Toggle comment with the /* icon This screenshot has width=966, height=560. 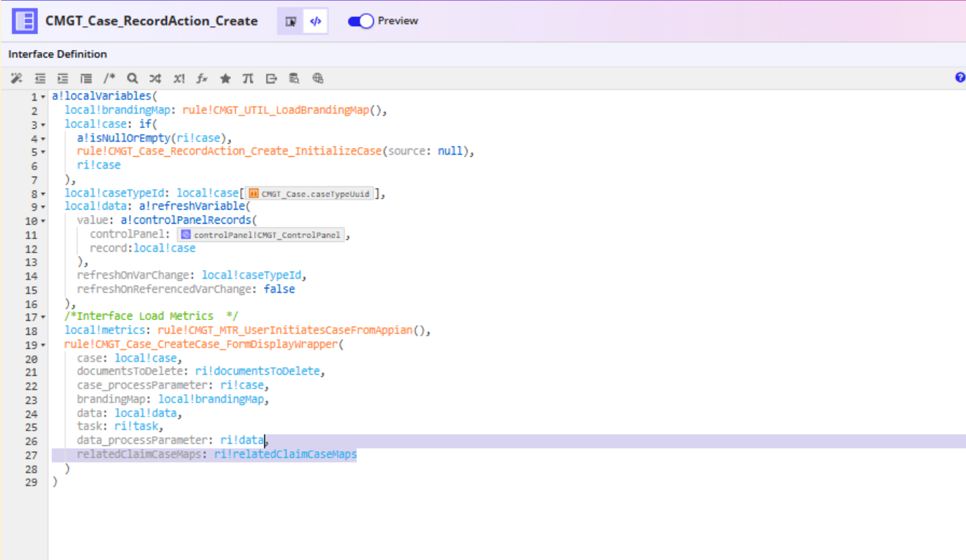109,79
